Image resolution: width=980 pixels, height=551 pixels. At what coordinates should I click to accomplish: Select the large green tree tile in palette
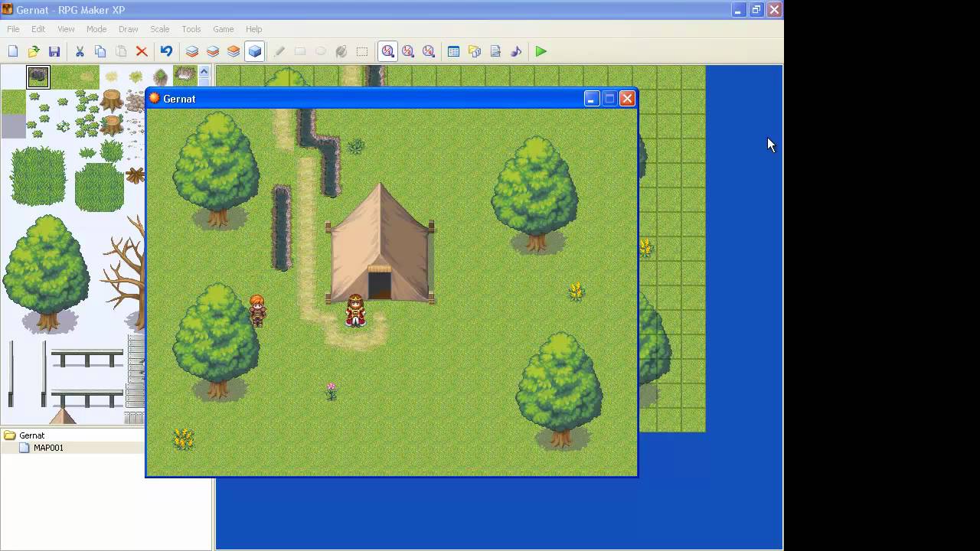[47, 273]
